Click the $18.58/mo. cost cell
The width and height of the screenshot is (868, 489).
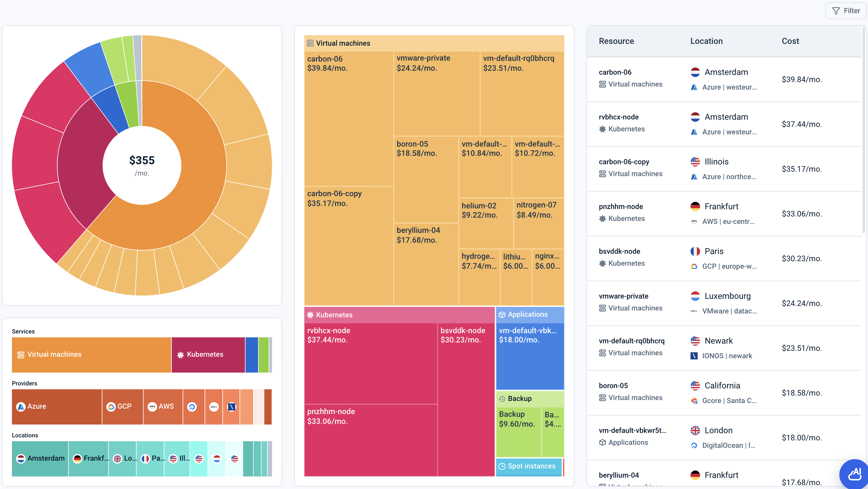tap(802, 393)
